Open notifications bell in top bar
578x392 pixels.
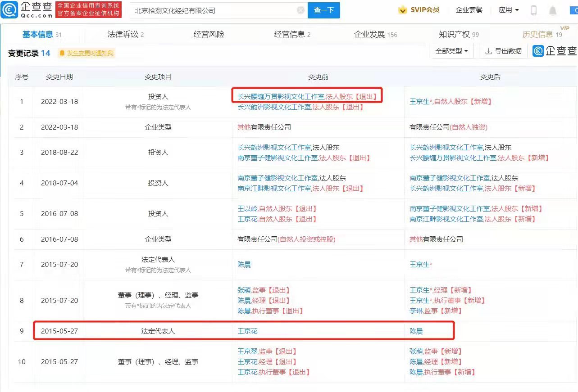tap(553, 10)
